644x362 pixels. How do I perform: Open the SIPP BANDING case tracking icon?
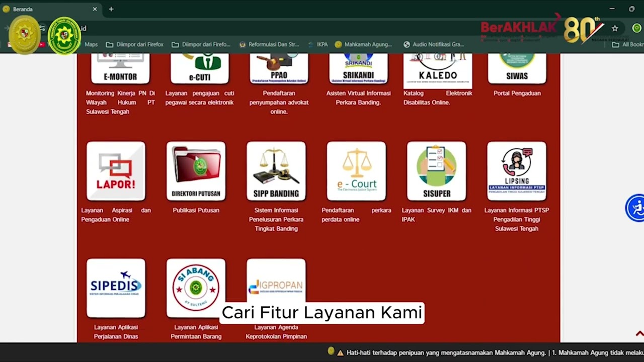click(276, 171)
